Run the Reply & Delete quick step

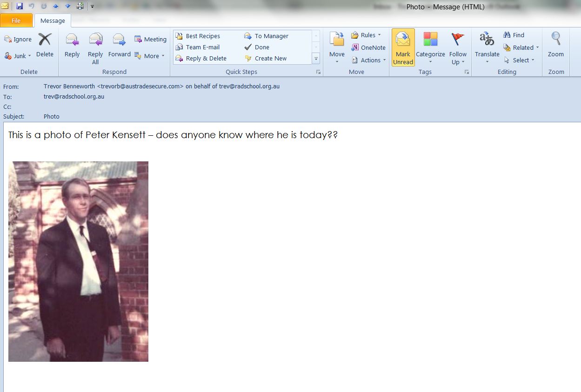pos(201,59)
